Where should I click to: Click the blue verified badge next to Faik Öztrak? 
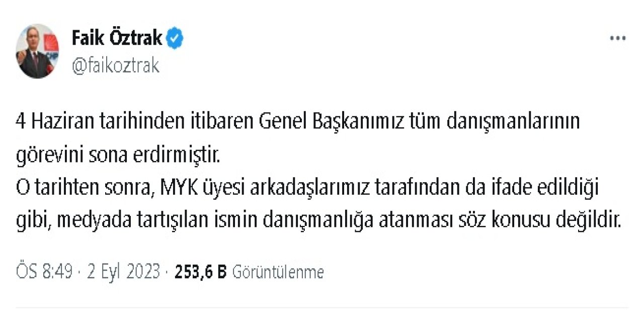click(x=175, y=37)
